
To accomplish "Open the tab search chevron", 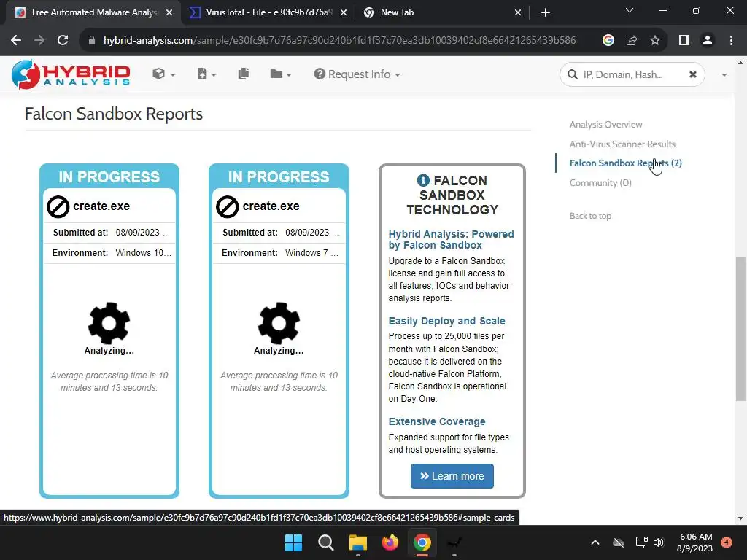I will [x=630, y=10].
